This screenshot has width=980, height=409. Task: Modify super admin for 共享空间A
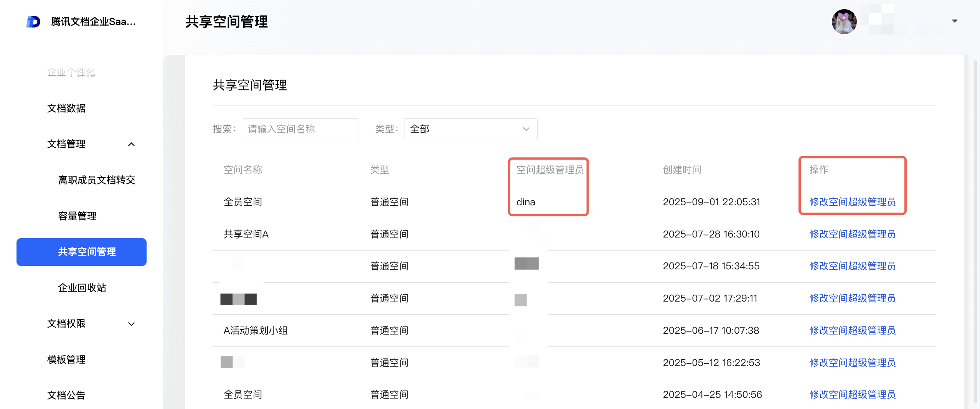point(852,234)
